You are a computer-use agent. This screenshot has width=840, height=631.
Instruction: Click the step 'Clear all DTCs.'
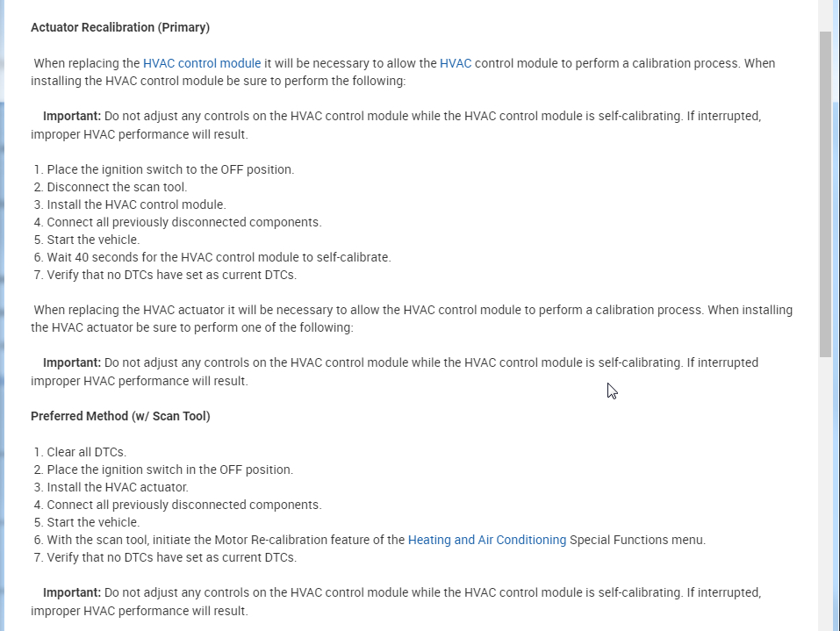(86, 452)
